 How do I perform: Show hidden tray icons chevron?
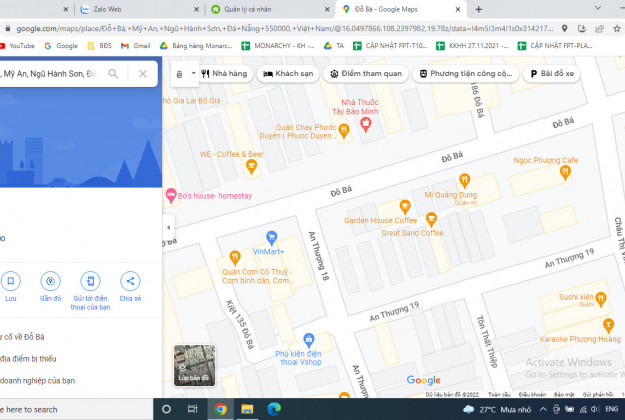(543, 409)
